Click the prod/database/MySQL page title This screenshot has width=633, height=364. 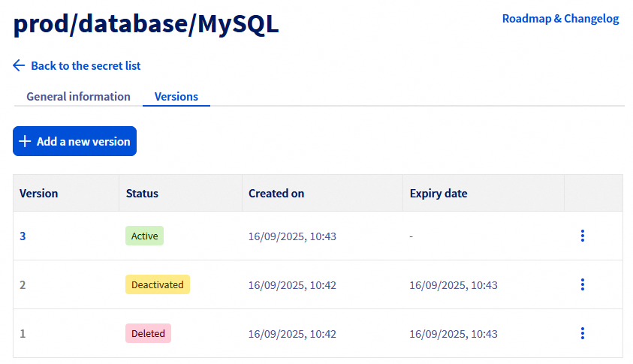[x=146, y=25]
